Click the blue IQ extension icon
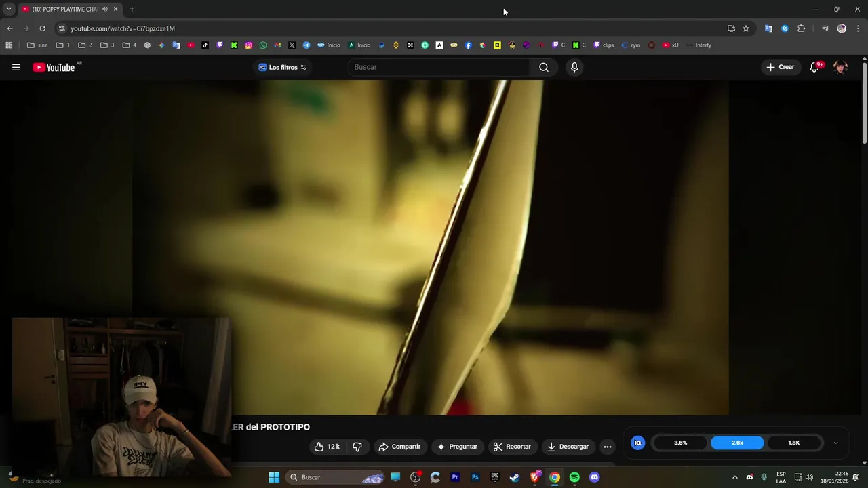This screenshot has height=488, width=868. 638,443
